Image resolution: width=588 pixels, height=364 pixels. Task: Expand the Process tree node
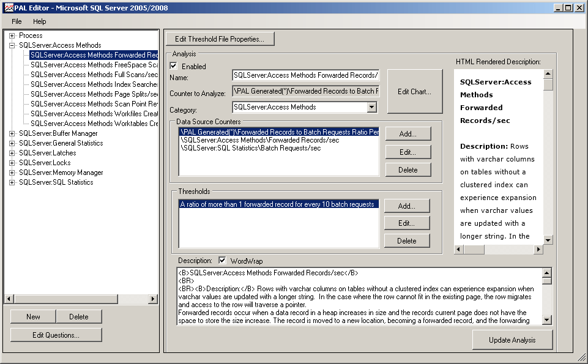(x=12, y=35)
